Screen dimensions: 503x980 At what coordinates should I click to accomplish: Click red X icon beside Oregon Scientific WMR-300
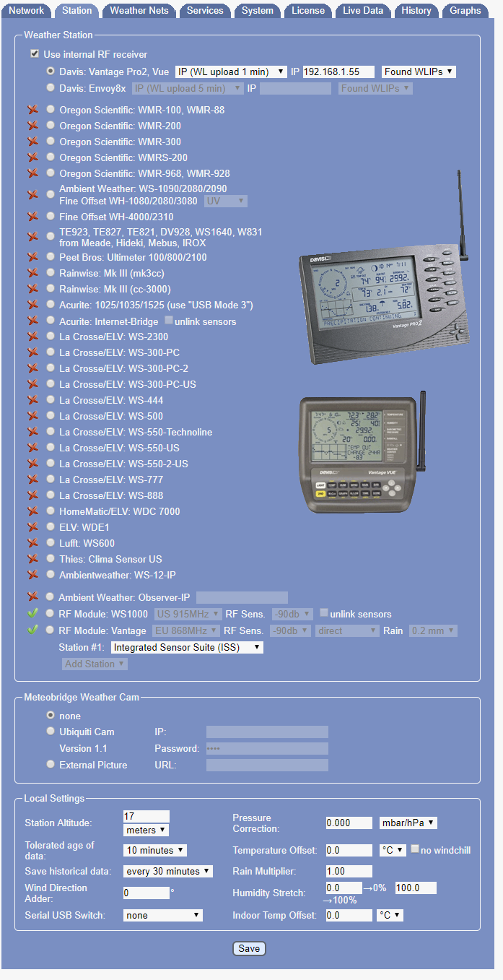point(32,142)
